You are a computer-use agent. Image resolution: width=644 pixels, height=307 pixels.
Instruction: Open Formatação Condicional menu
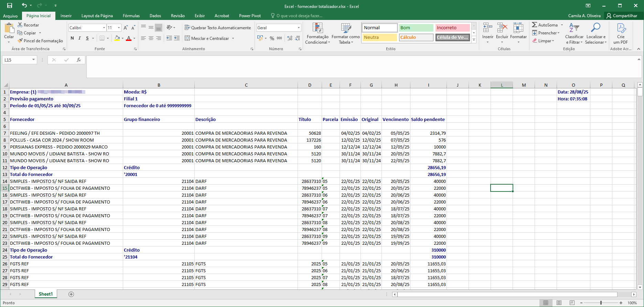318,34
